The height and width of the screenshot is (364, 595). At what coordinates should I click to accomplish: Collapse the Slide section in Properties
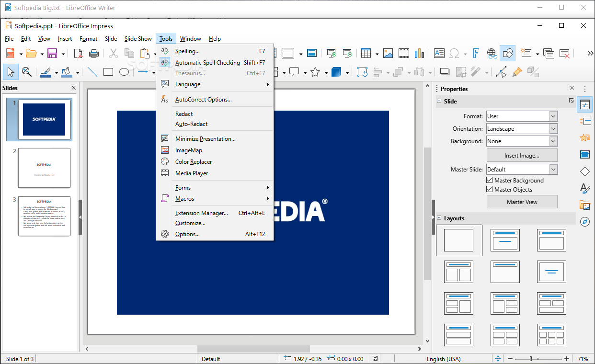tap(439, 101)
